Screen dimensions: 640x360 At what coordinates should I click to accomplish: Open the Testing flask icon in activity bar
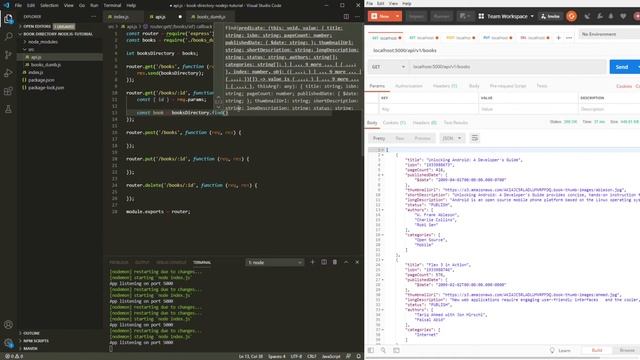(x=8, y=109)
